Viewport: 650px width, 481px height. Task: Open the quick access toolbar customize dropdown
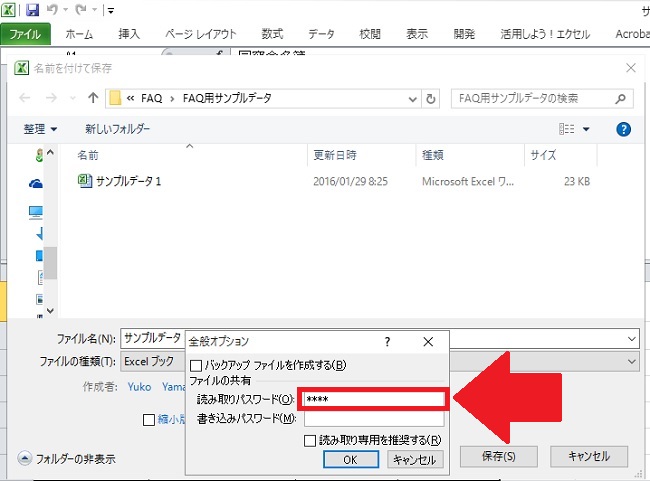111,10
